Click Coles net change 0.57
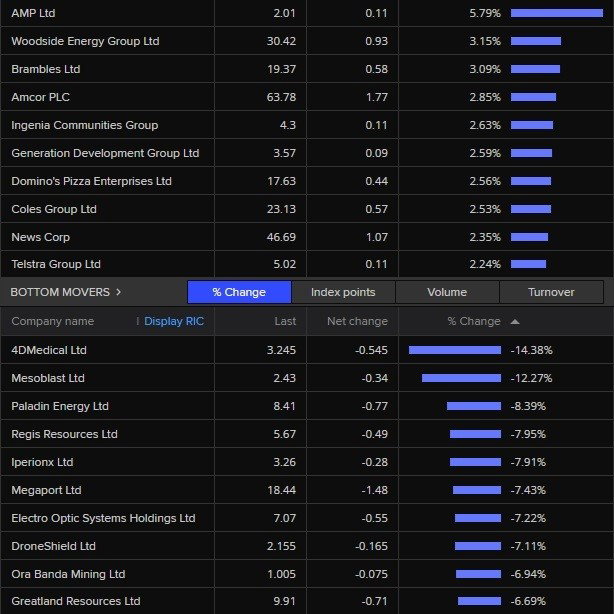Viewport: 614px width, 614px height. pos(377,209)
